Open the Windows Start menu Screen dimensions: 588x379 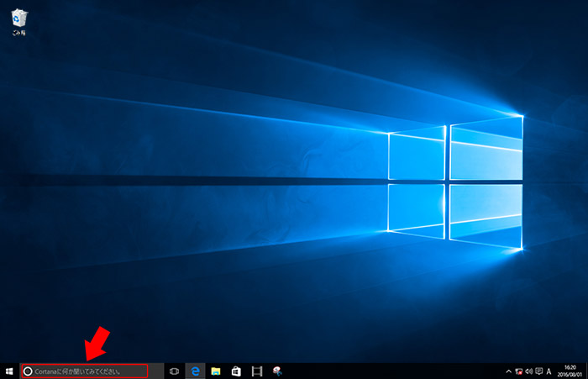(x=9, y=371)
